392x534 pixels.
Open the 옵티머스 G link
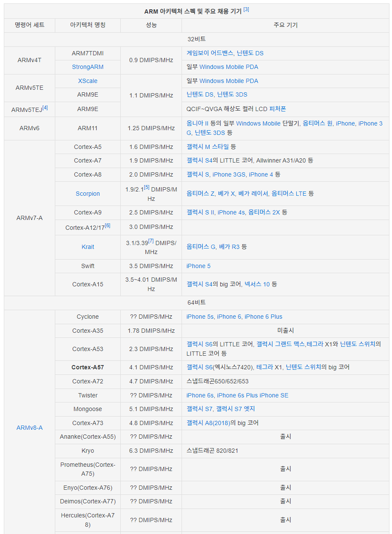tap(201, 247)
